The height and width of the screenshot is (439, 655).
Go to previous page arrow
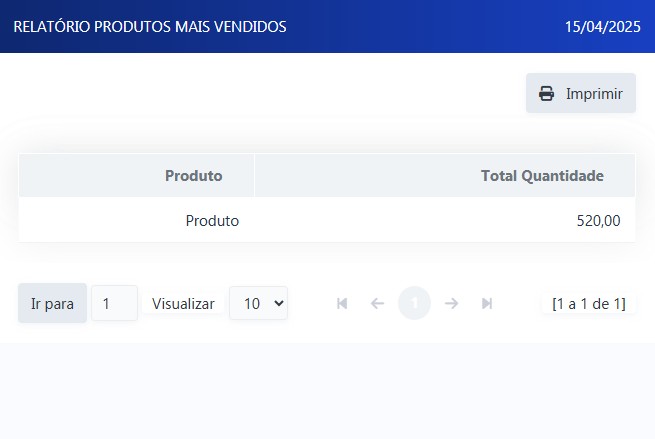click(x=377, y=303)
